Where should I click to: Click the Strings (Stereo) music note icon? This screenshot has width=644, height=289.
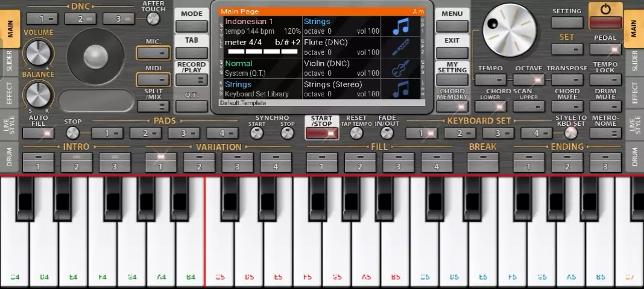(400, 90)
